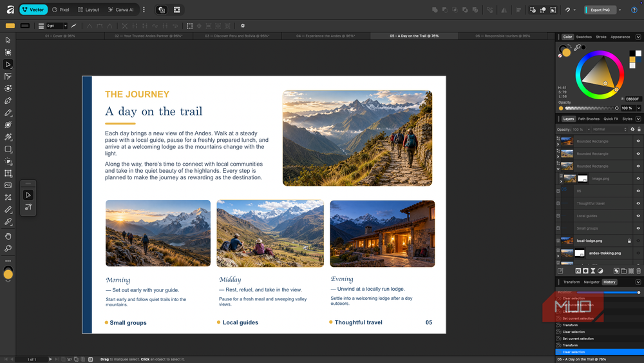Screen dimensions: 644x363
Task: Pick the navy blue recent color swatch
Action: click(x=638, y=59)
